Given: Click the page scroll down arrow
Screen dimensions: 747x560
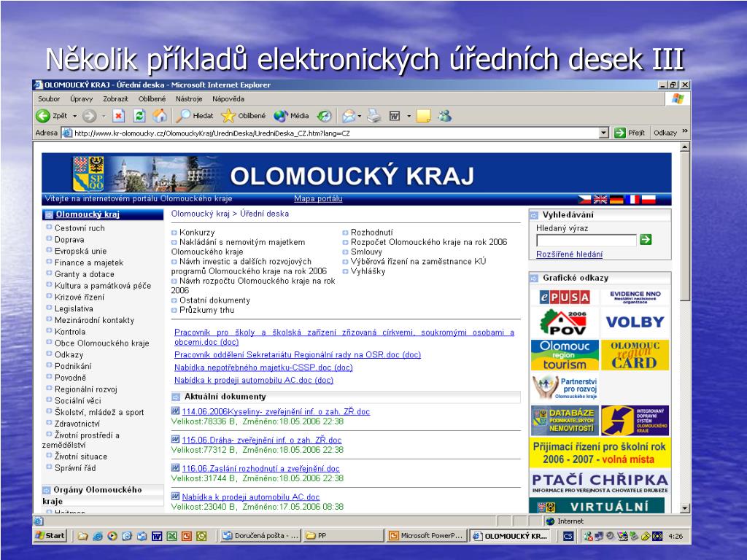Looking at the screenshot, I should pyautogui.click(x=685, y=508).
